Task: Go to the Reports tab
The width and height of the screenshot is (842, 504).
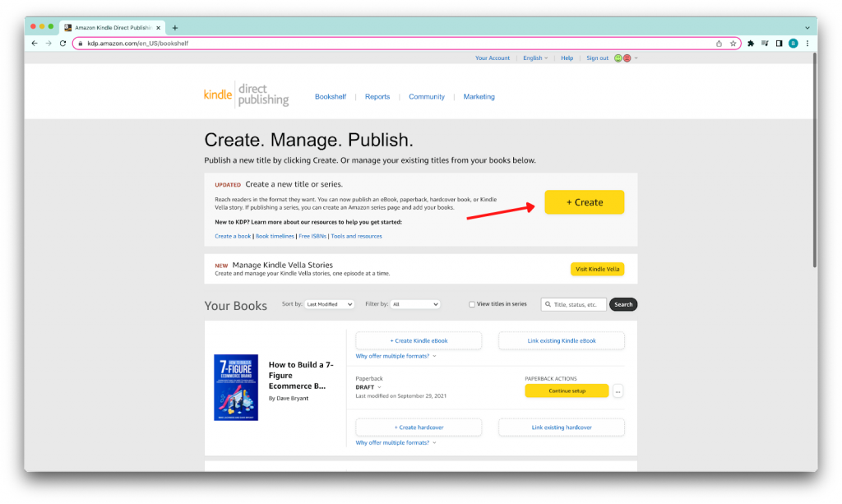Action: [x=377, y=97]
